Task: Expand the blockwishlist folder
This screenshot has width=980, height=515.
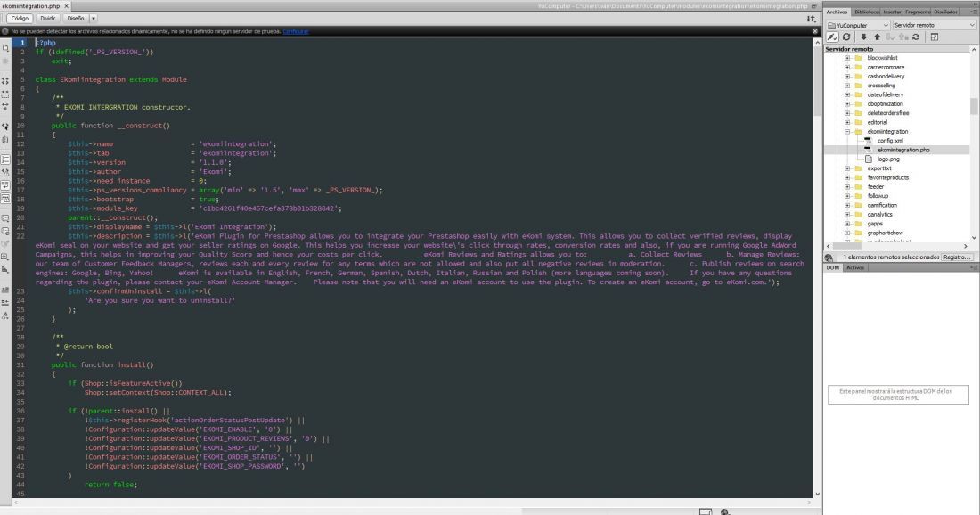Action: pos(847,58)
